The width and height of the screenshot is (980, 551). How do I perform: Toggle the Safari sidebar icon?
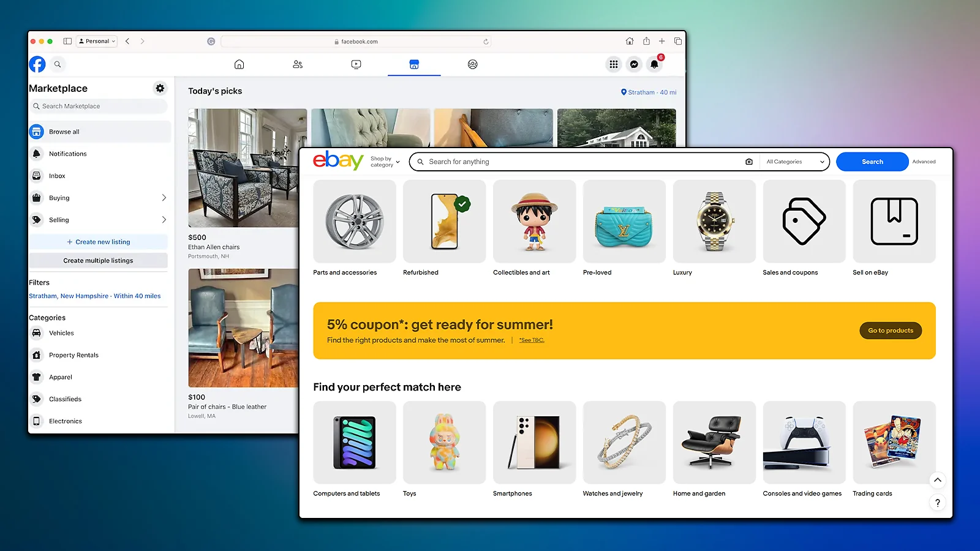point(67,41)
